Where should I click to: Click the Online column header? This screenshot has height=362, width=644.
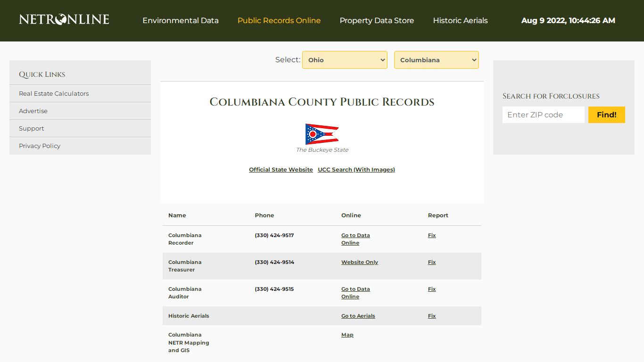click(351, 215)
